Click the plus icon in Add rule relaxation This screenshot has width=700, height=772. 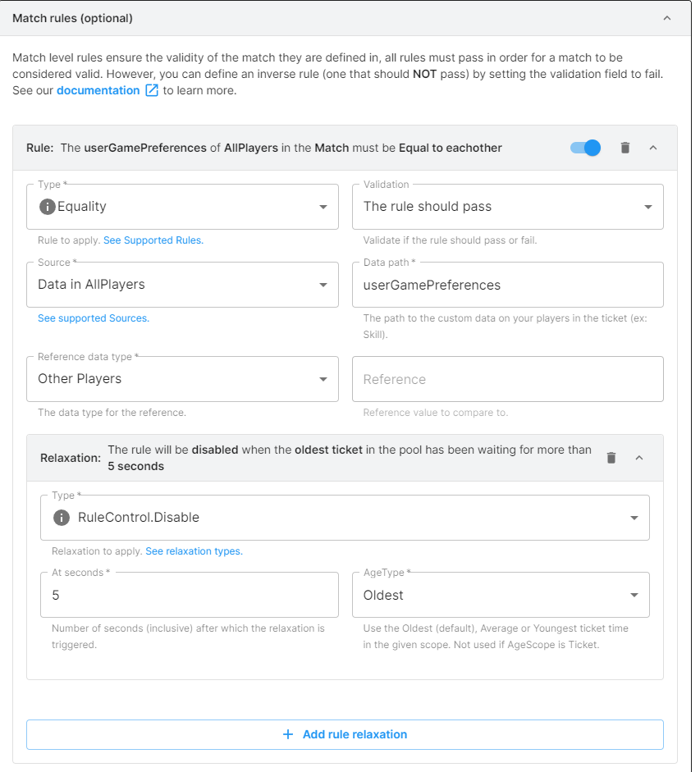coord(288,734)
